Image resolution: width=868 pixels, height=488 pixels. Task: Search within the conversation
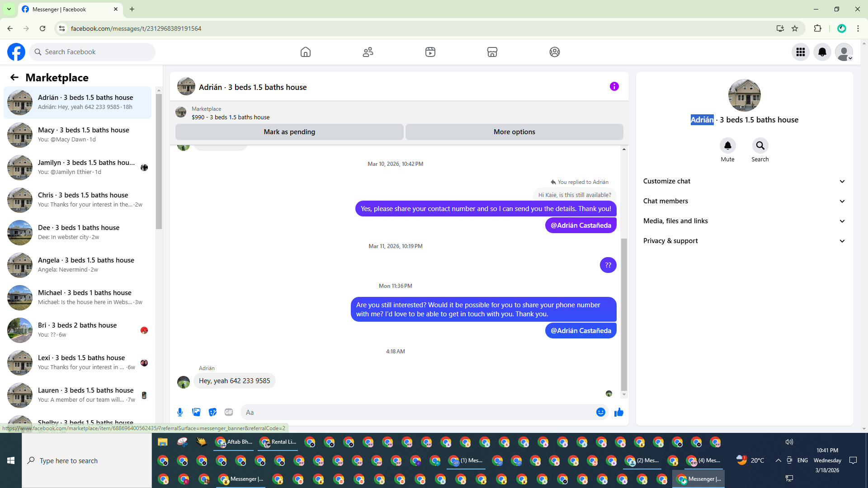click(760, 146)
